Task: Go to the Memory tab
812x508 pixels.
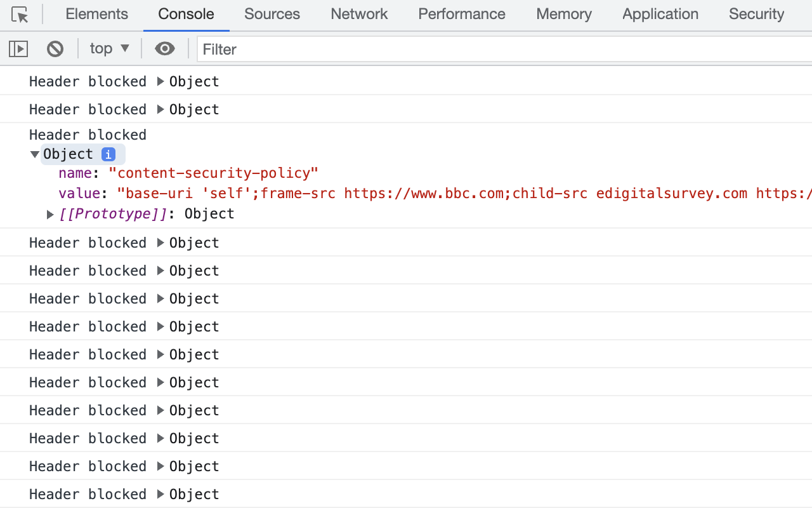Action: (x=563, y=14)
